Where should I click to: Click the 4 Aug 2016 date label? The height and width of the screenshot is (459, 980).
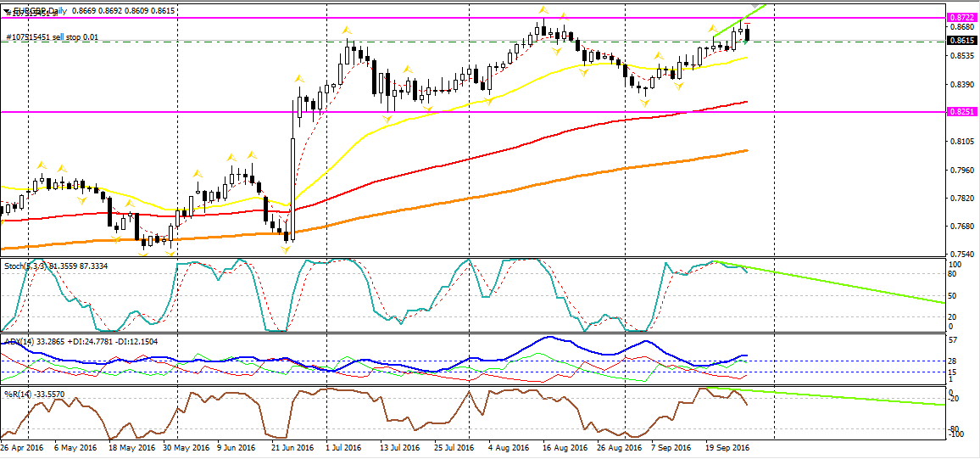(x=509, y=448)
